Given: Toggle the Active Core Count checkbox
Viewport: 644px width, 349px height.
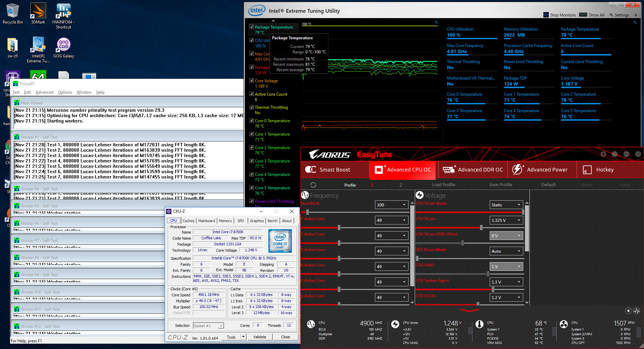Looking at the screenshot, I should [252, 94].
